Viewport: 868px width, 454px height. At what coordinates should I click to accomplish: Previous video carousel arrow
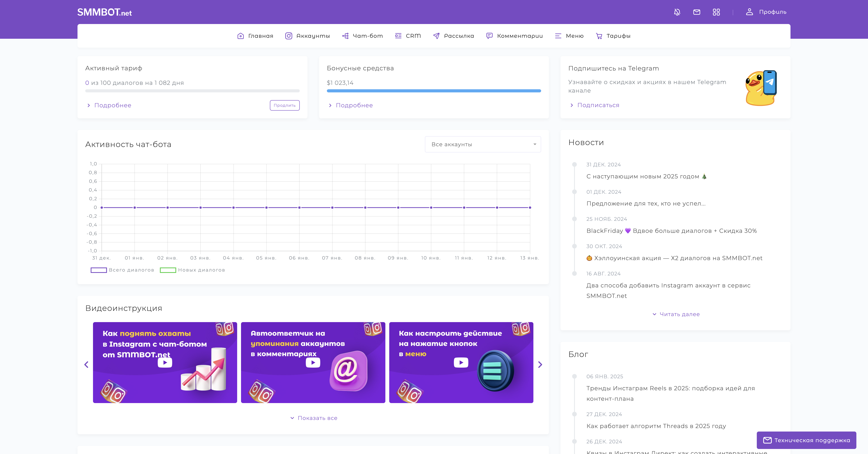coord(86,364)
